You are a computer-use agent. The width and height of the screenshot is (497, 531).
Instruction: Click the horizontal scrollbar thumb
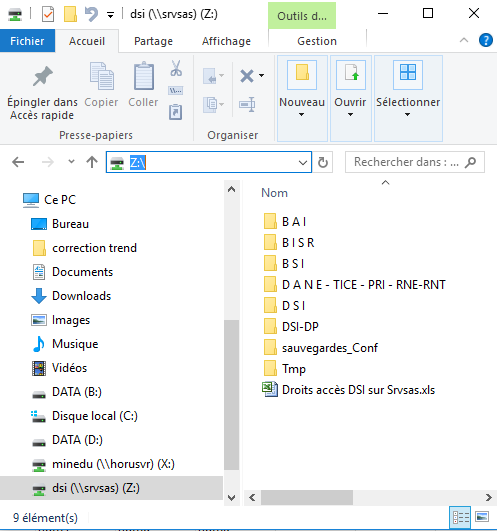pyautogui.click(x=307, y=497)
